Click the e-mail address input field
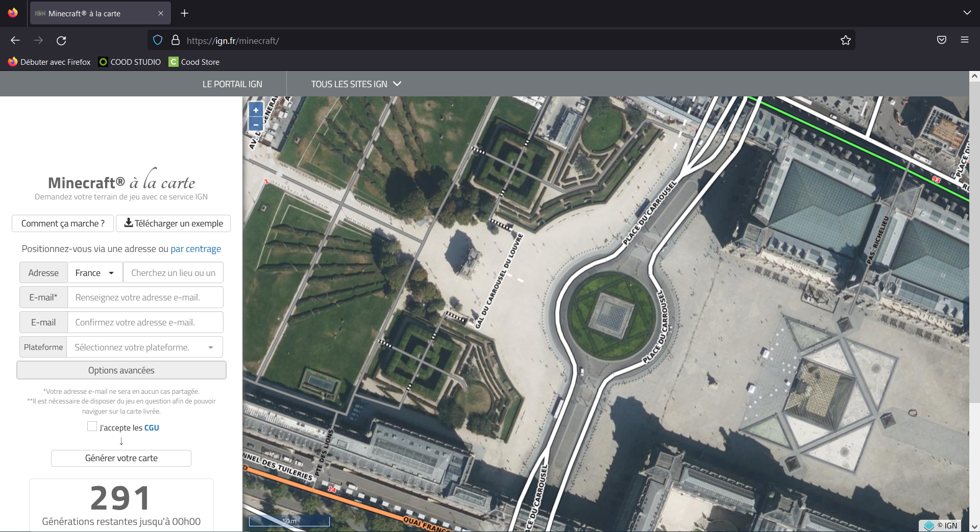This screenshot has width=980, height=532. [x=145, y=297]
